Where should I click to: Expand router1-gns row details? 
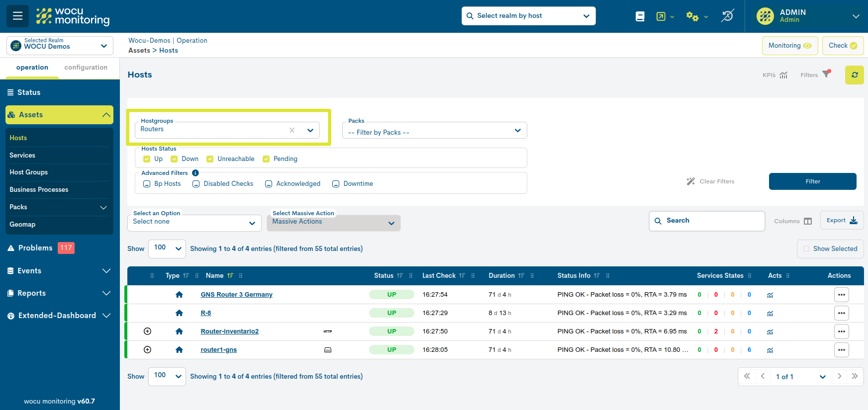(x=147, y=349)
